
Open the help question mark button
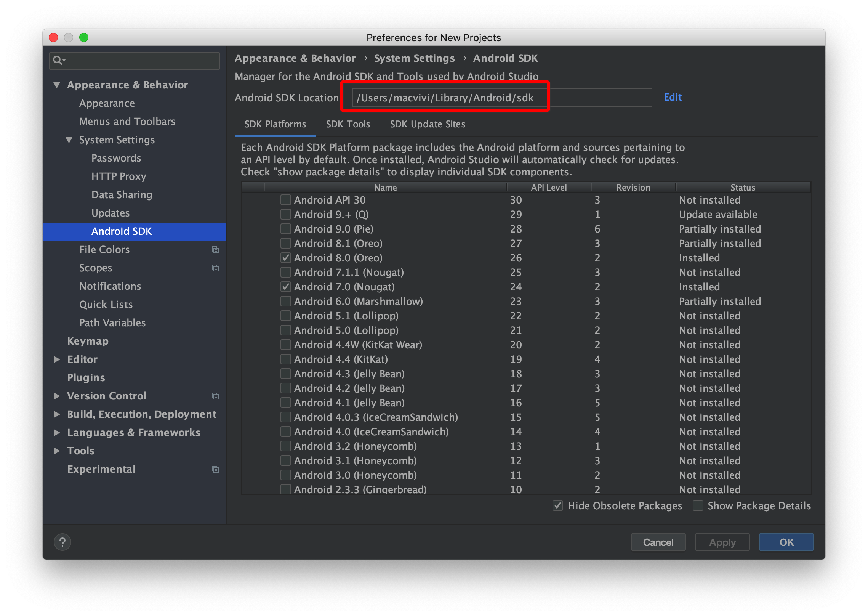(62, 542)
